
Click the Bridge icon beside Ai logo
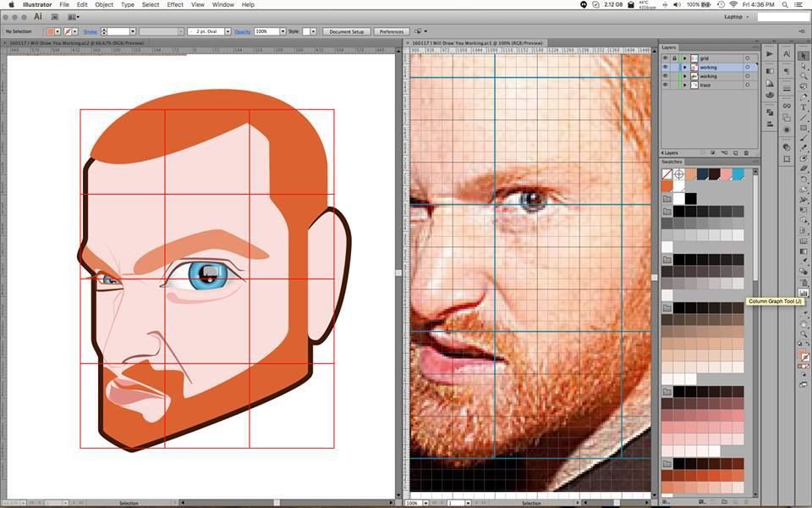55,17
